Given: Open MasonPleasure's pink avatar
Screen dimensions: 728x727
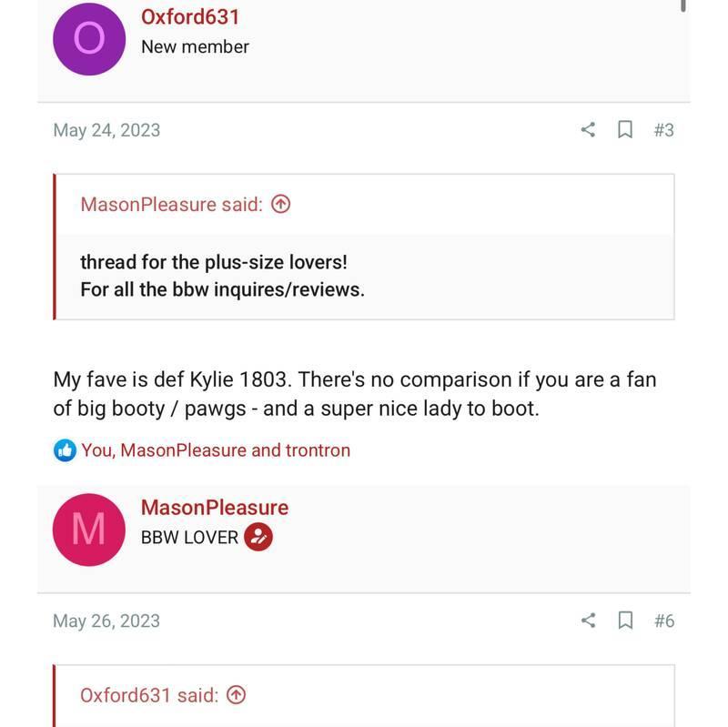Looking at the screenshot, I should coord(89,530).
